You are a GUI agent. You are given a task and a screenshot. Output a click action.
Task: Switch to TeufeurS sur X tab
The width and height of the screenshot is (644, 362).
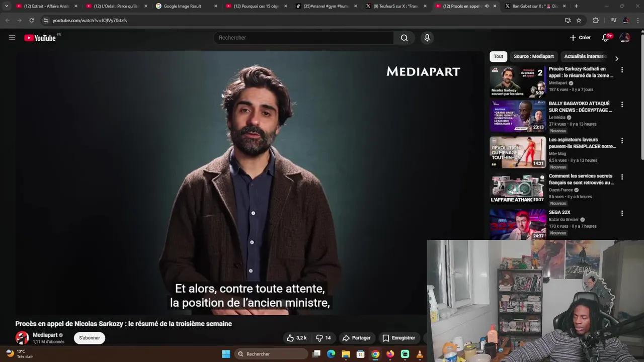pyautogui.click(x=395, y=6)
